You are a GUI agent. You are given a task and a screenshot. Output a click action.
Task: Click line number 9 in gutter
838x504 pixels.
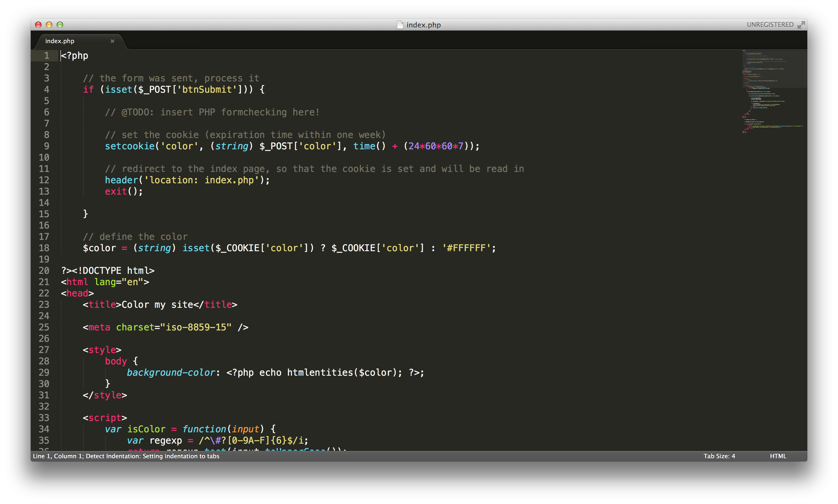47,146
